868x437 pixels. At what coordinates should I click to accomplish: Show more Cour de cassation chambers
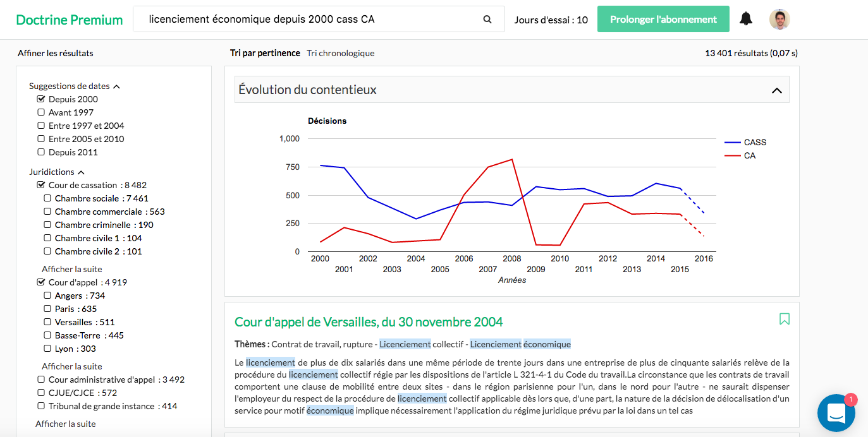pyautogui.click(x=72, y=269)
